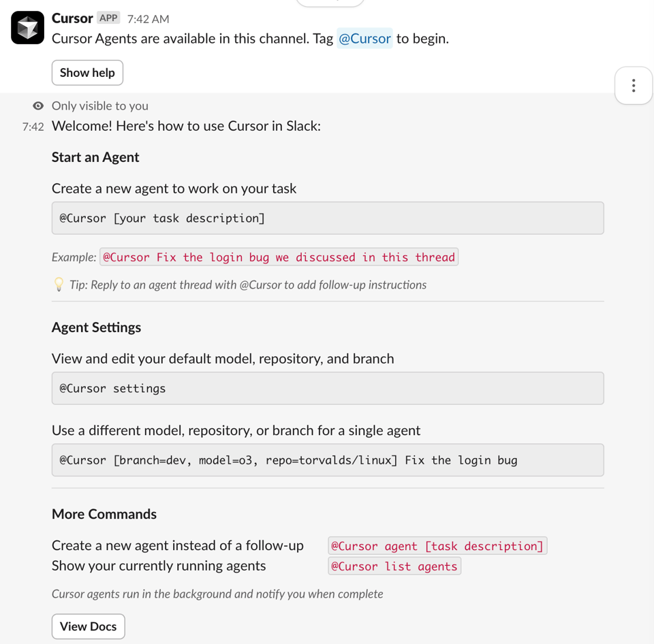The image size is (654, 644).
Task: Click the blue @Cursor mention
Action: (x=364, y=39)
